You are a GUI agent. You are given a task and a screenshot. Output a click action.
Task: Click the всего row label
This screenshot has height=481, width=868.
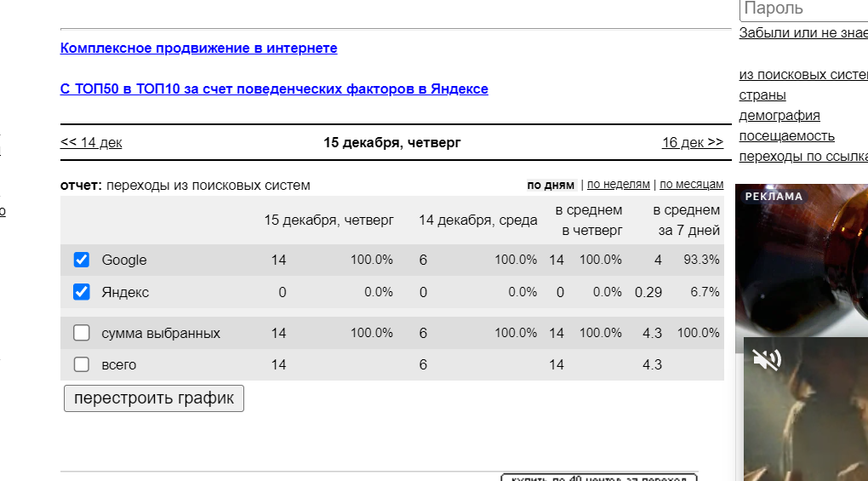coord(118,364)
